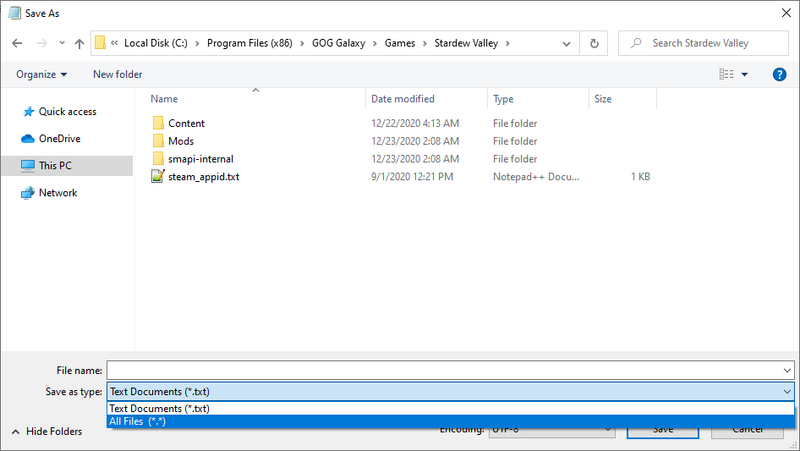The height and width of the screenshot is (451, 800).
Task: Click Games in the breadcrumb path
Action: [x=399, y=43]
